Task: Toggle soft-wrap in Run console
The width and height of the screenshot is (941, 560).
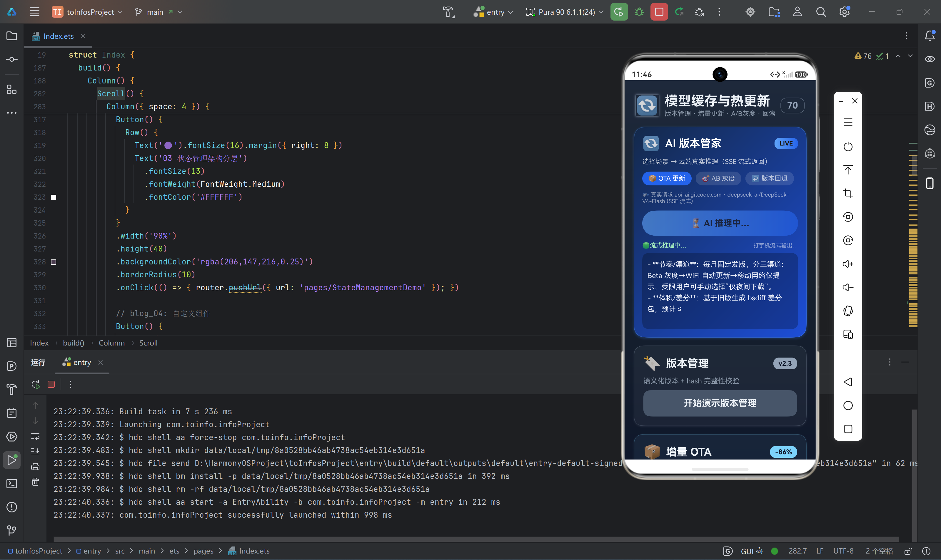Action: [x=35, y=436]
